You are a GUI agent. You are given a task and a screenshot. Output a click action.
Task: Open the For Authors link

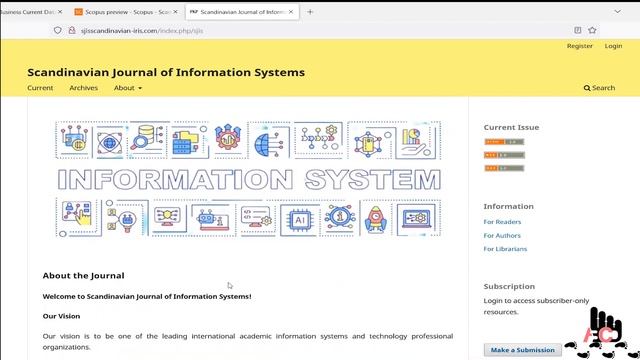(502, 236)
